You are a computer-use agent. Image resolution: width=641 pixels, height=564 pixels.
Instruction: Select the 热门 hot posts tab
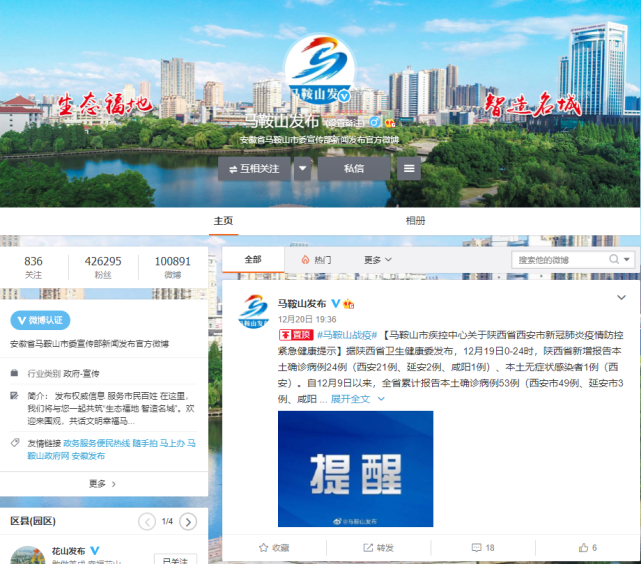[x=316, y=260]
